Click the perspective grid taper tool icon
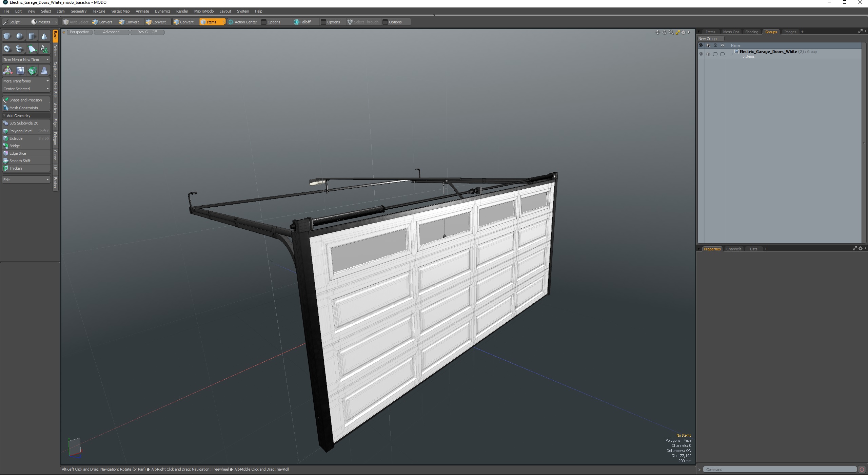 44,71
